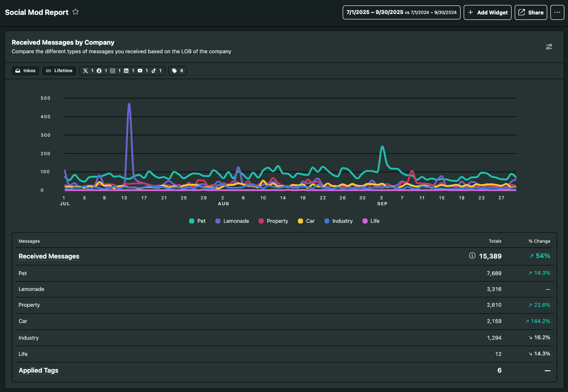
Task: Click the TikTok profile filter icon
Action: (x=154, y=71)
